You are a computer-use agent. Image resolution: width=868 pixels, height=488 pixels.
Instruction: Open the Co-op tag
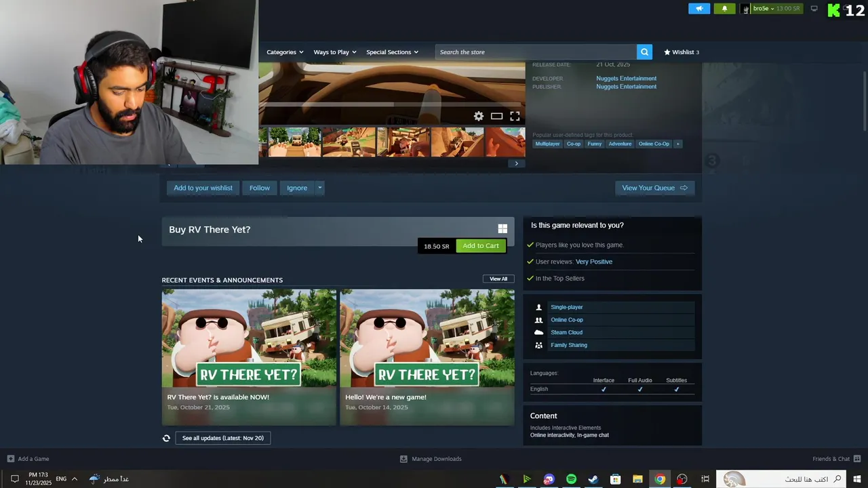(574, 144)
